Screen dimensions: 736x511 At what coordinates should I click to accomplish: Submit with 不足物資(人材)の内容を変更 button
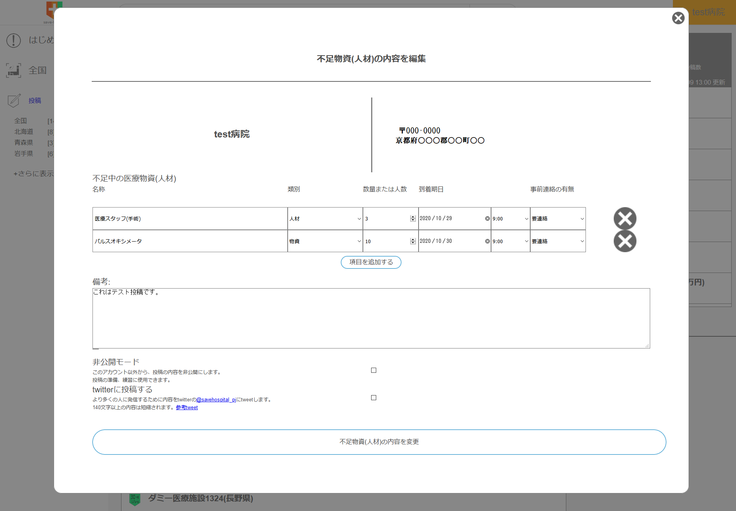pos(379,442)
